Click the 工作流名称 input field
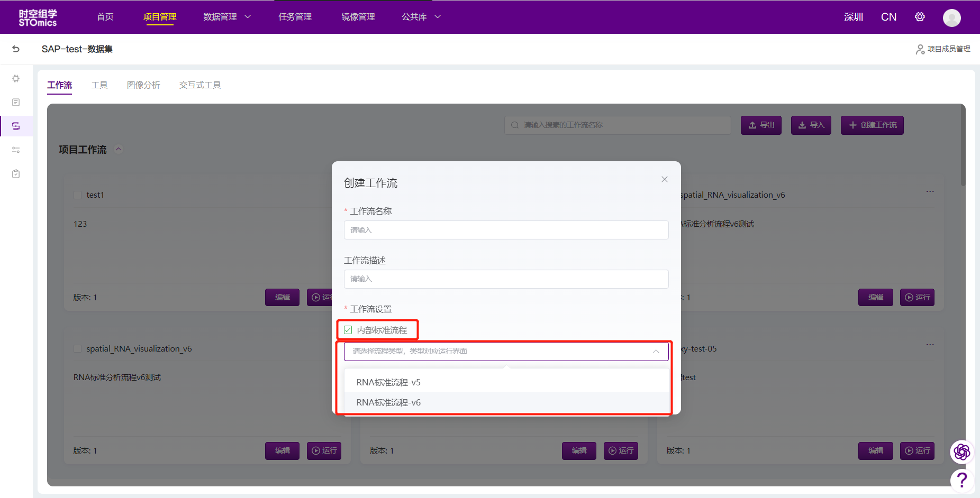This screenshot has width=980, height=498. [x=506, y=230]
